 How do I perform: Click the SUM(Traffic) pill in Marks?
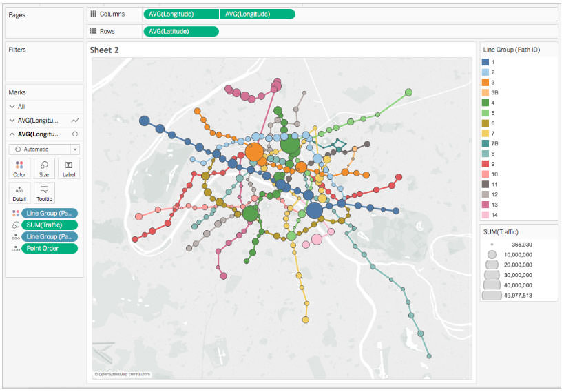pyautogui.click(x=50, y=225)
